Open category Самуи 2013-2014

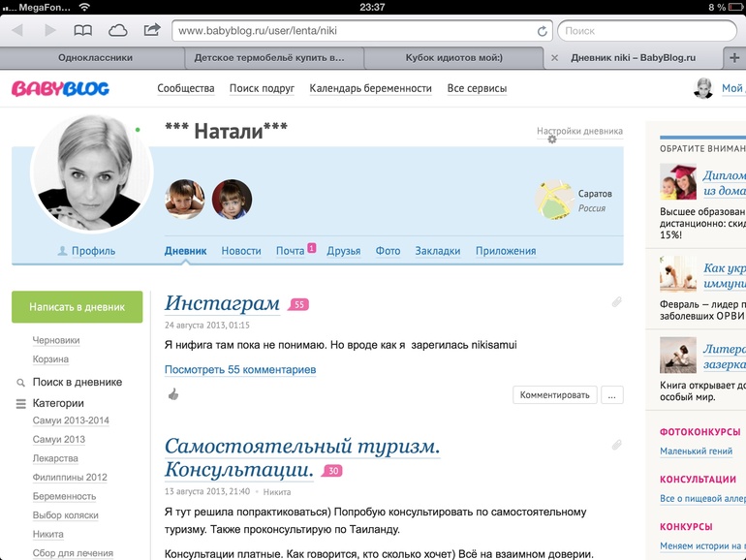[x=71, y=420]
